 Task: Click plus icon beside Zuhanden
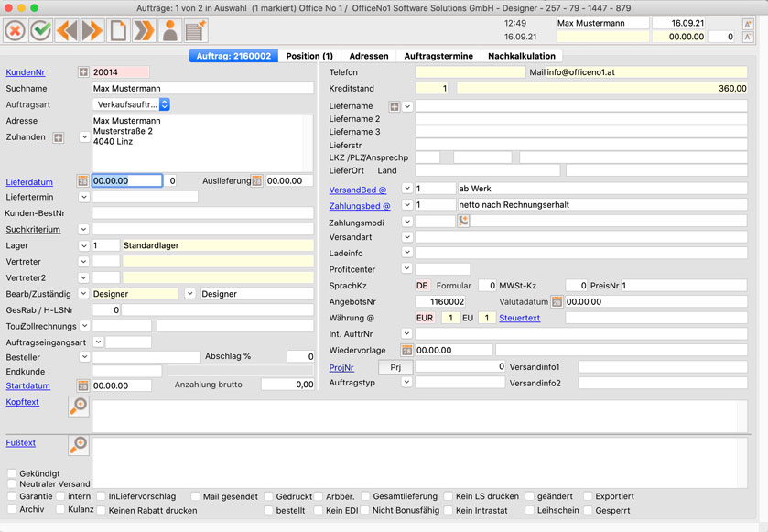click(x=59, y=137)
